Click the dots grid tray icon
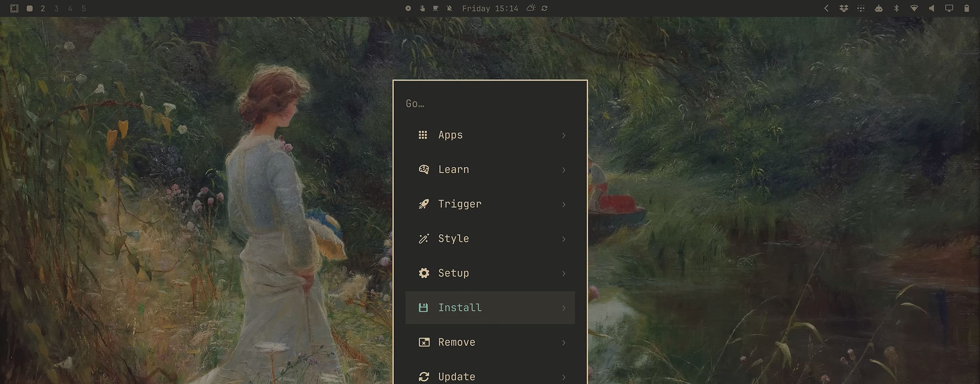 pos(861,8)
